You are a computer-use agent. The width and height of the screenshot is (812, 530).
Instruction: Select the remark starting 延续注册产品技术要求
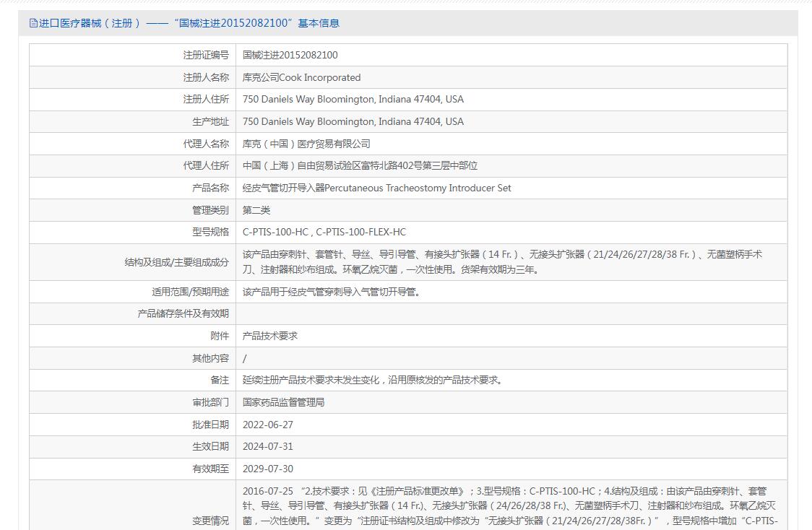372,379
